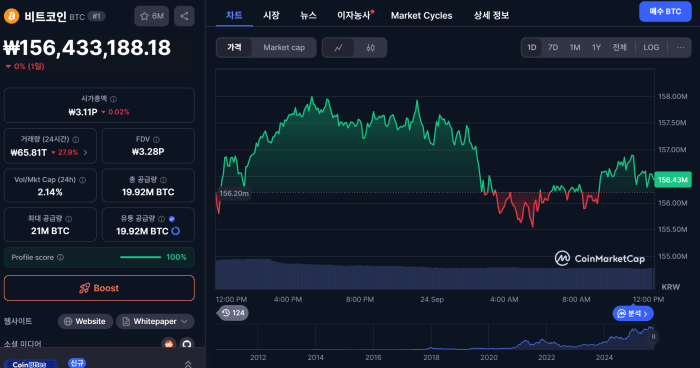This screenshot has width=700, height=368.
Task: Click the 21M BTC max supply value
Action: [x=50, y=231]
